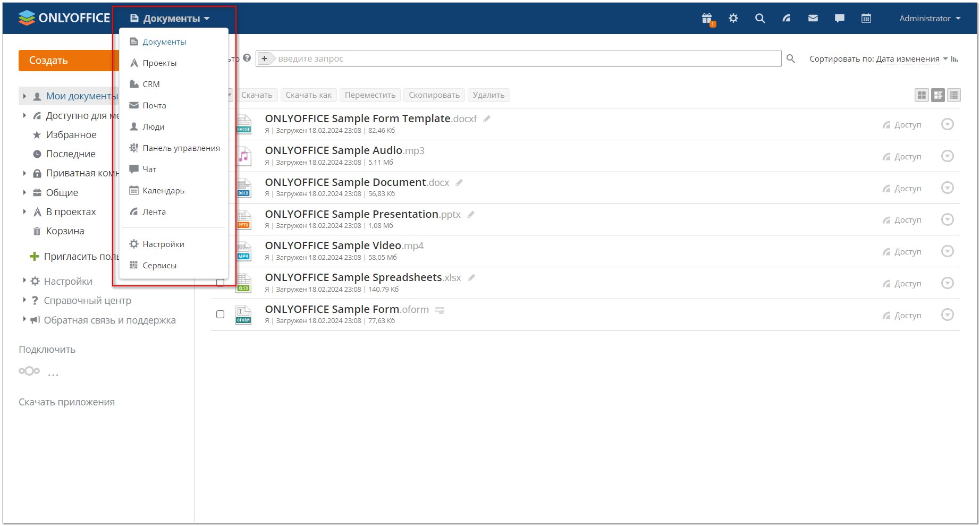Switch to the compact list view icon
980x526 pixels.
(x=954, y=95)
